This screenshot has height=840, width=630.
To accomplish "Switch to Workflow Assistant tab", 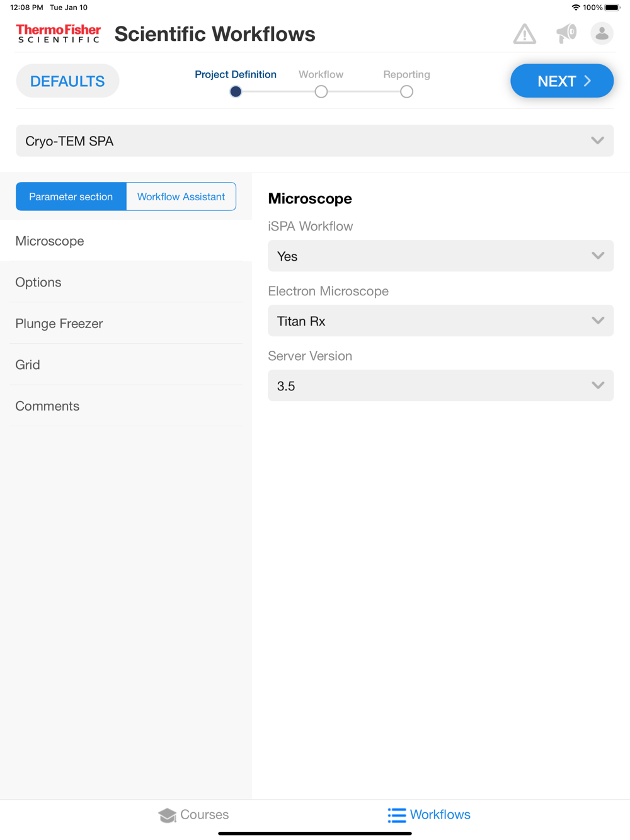I will (x=181, y=196).
